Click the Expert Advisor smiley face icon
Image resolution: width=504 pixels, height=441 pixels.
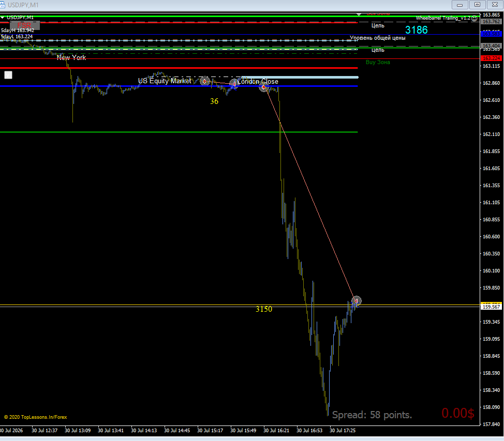point(475,18)
